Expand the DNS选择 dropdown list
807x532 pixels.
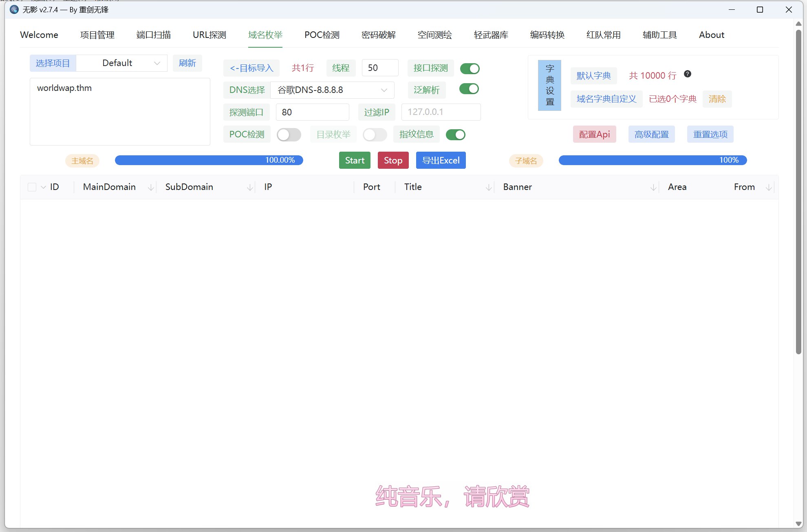332,90
